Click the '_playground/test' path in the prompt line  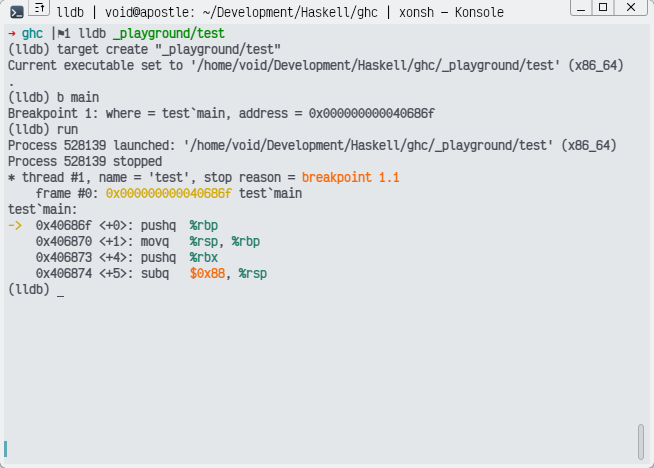[x=168, y=34]
